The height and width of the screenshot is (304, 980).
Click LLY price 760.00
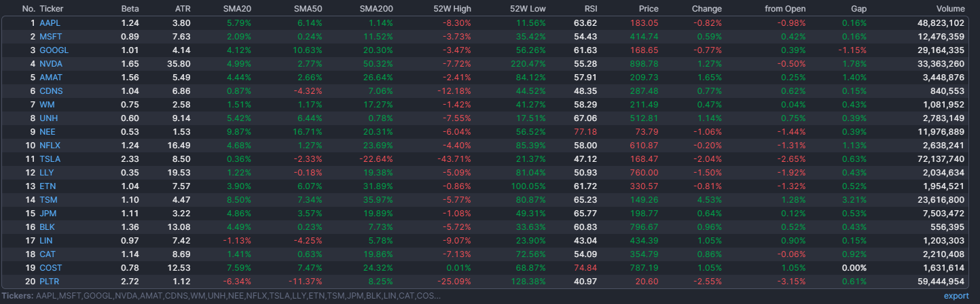coord(645,173)
